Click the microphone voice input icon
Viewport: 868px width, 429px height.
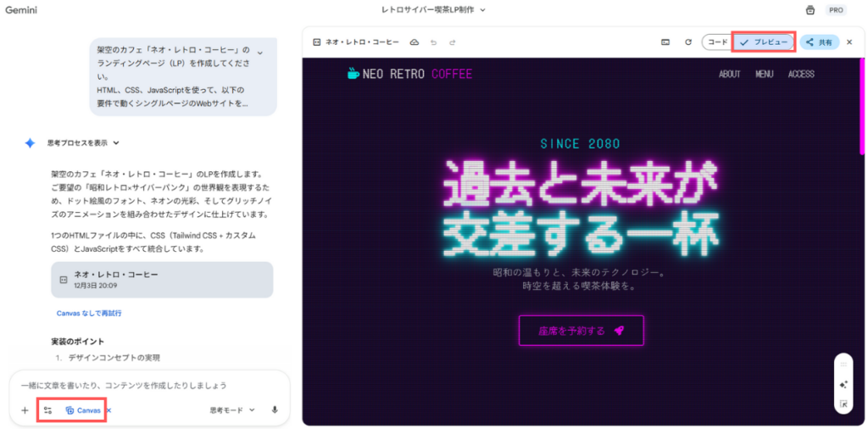pyautogui.click(x=275, y=410)
